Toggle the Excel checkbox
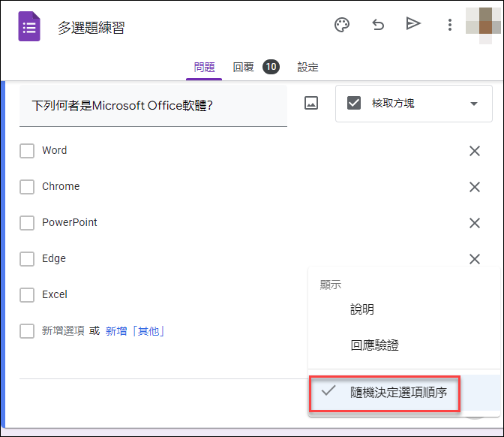This screenshot has width=504, height=437. pos(27,295)
